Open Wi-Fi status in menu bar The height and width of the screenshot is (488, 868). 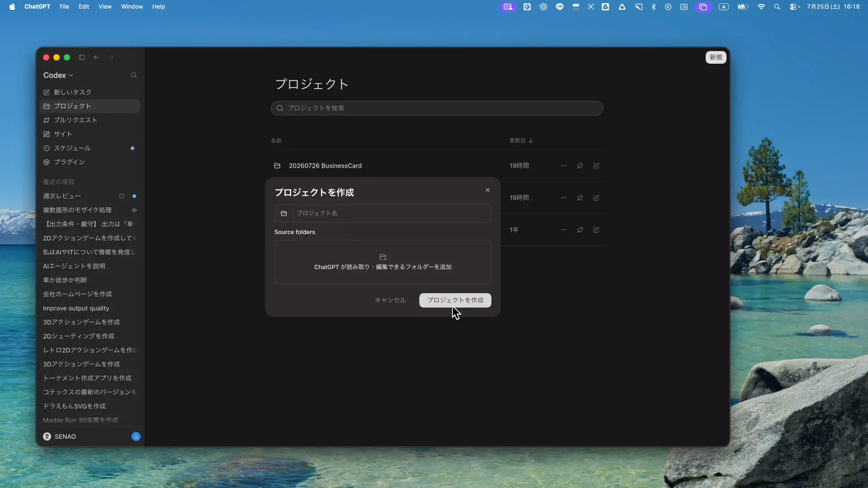[761, 7]
